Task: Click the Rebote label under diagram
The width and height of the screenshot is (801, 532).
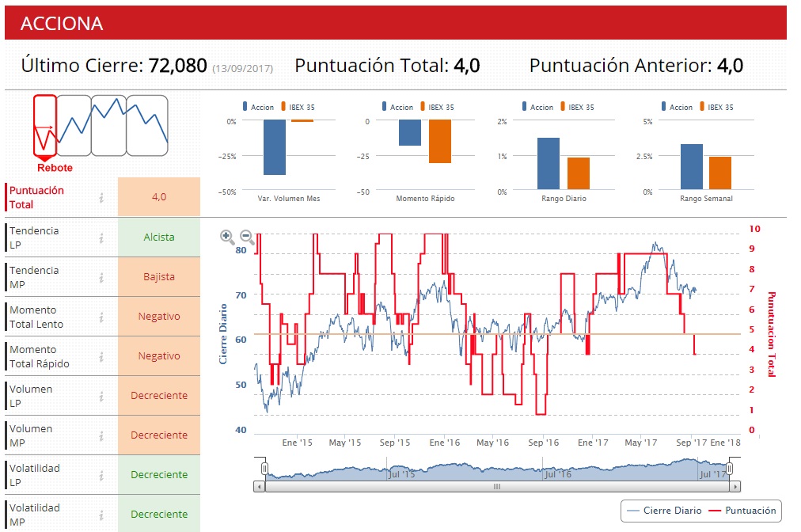Action: 55,168
